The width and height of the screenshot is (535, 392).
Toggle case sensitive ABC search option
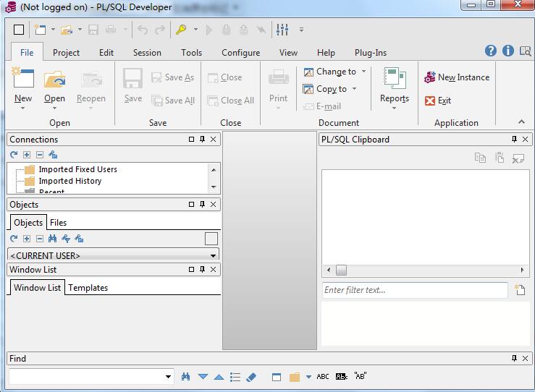pyautogui.click(x=323, y=377)
